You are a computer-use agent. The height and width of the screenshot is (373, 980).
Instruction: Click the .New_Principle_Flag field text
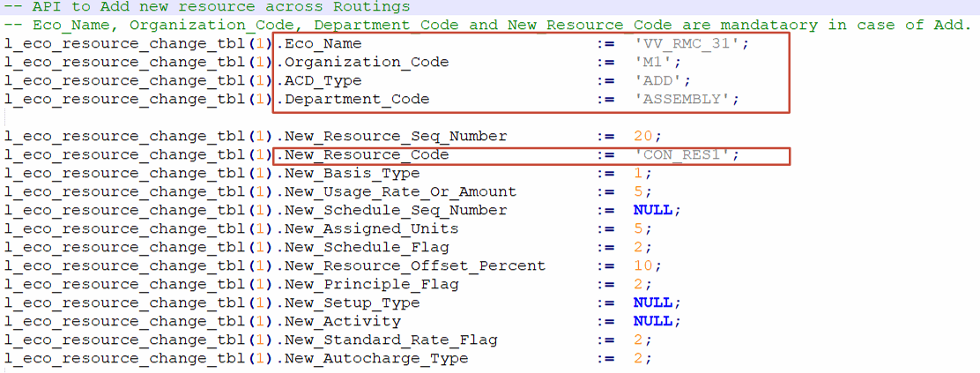(x=367, y=284)
